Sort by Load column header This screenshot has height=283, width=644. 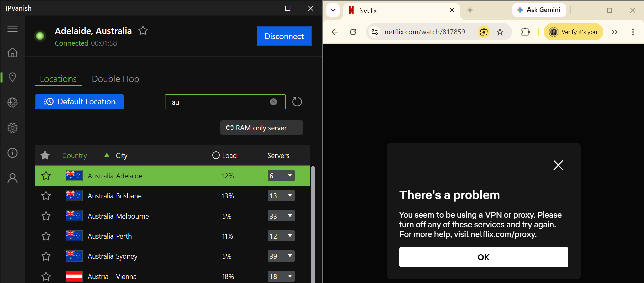[x=229, y=156]
